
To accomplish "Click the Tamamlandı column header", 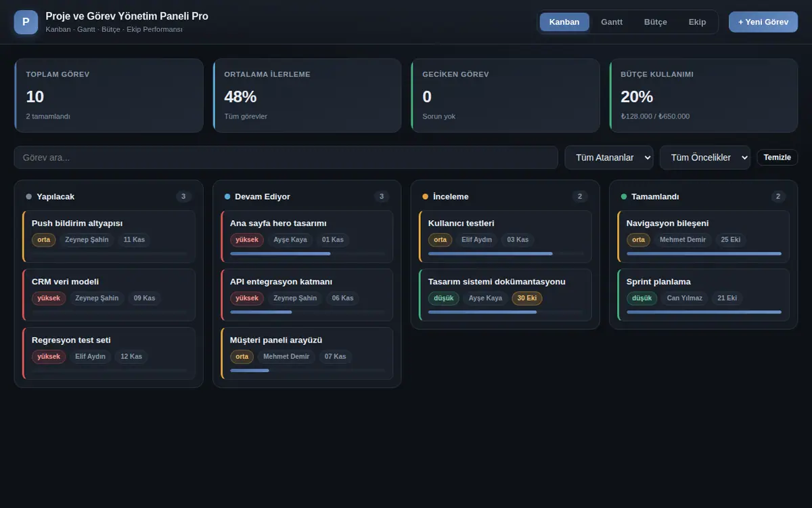I will pos(704,196).
